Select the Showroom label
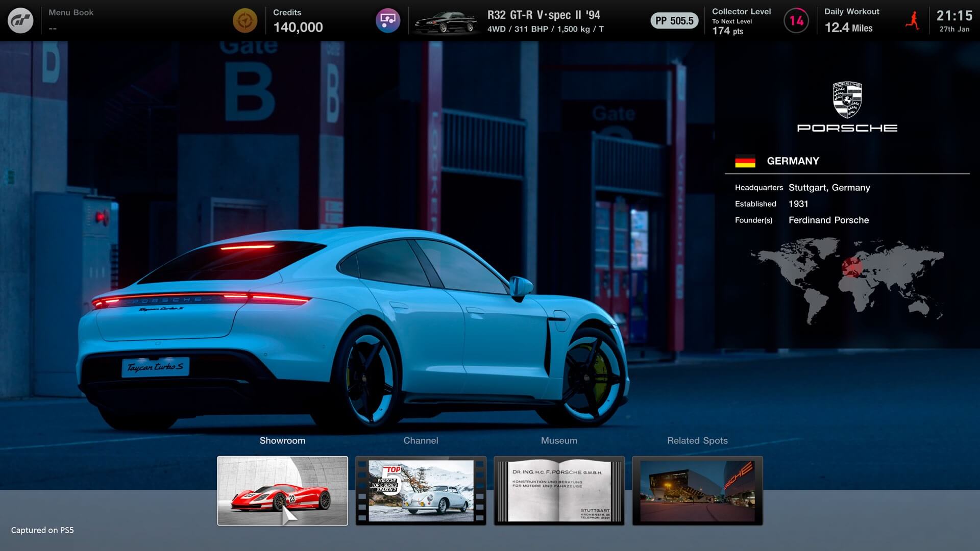Image resolution: width=980 pixels, height=551 pixels. tap(282, 440)
